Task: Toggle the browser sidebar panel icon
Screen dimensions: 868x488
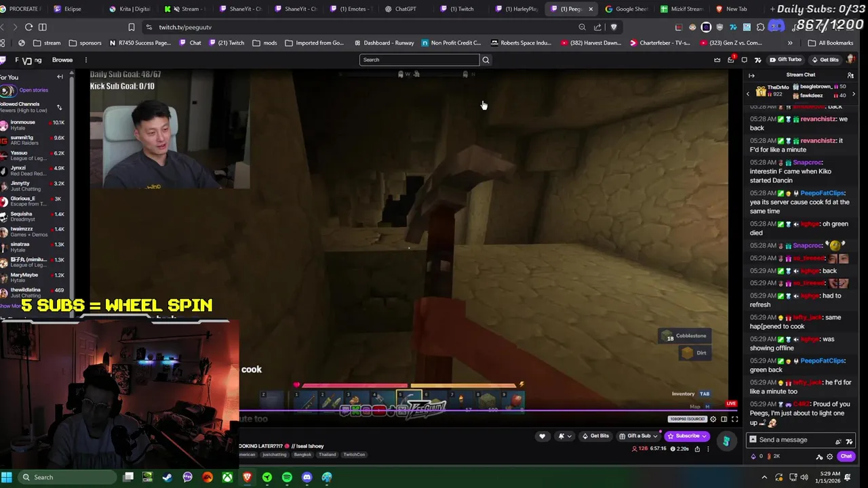Action: click(43, 27)
